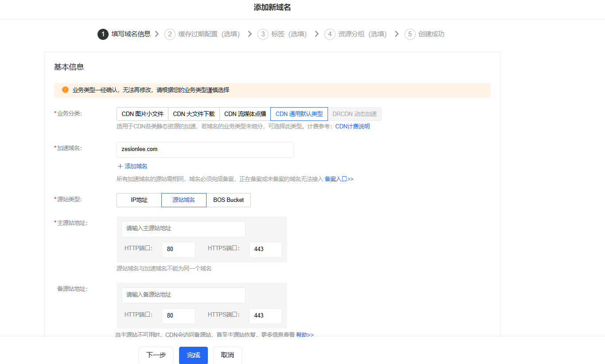Click step circle 4 资源分组

click(x=330, y=34)
